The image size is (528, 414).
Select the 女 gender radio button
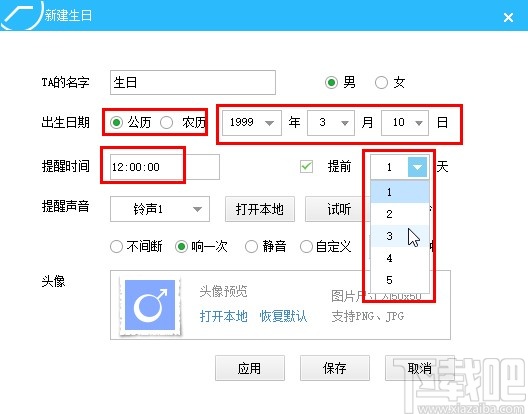(x=381, y=83)
